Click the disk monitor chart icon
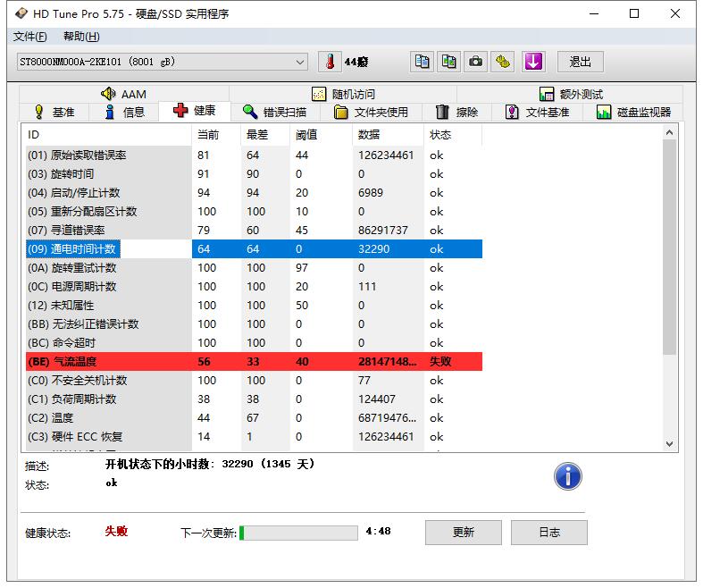The width and height of the screenshot is (703, 588). (604, 112)
